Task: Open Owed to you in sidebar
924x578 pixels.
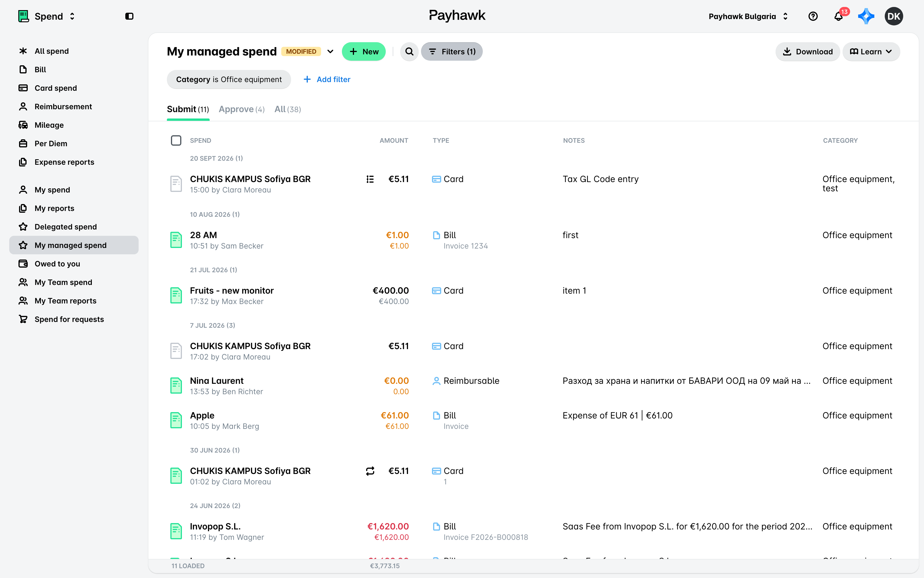Action: tap(74, 264)
